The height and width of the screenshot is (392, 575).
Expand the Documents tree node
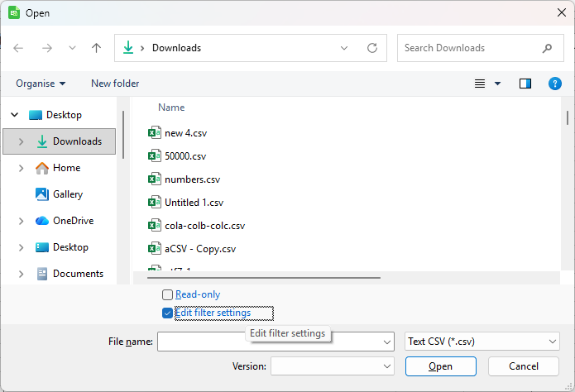click(21, 274)
